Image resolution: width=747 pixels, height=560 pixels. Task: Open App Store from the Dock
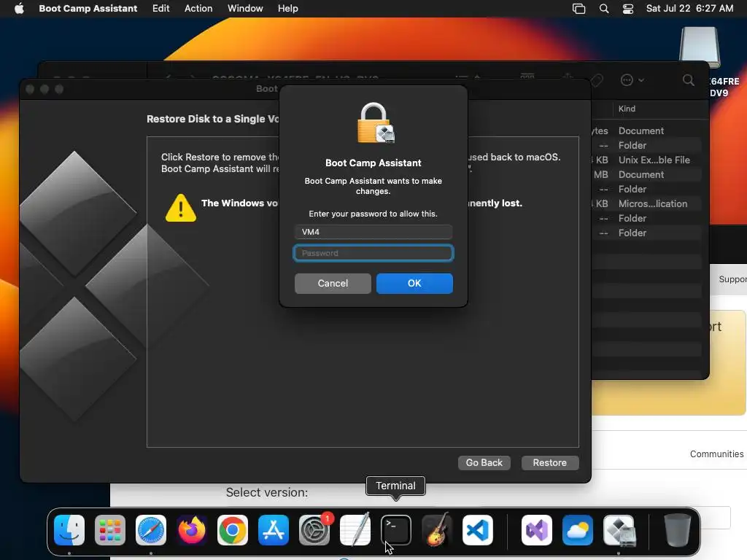click(x=274, y=530)
